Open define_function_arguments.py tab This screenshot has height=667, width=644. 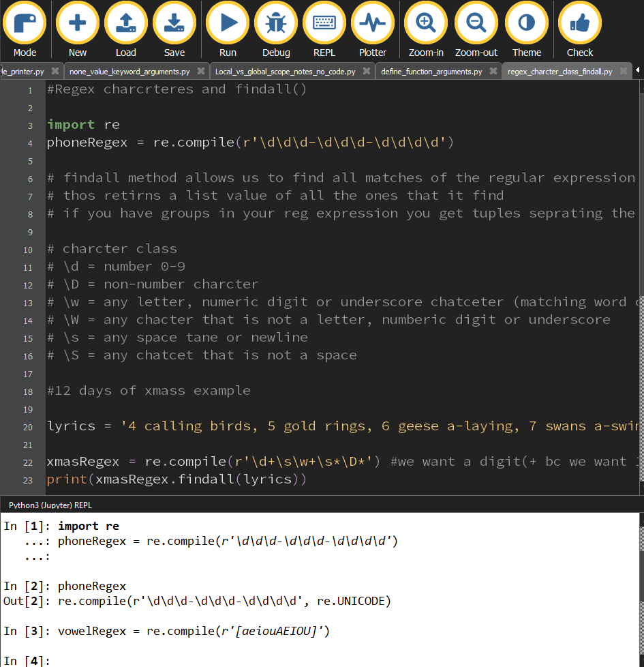click(x=431, y=72)
